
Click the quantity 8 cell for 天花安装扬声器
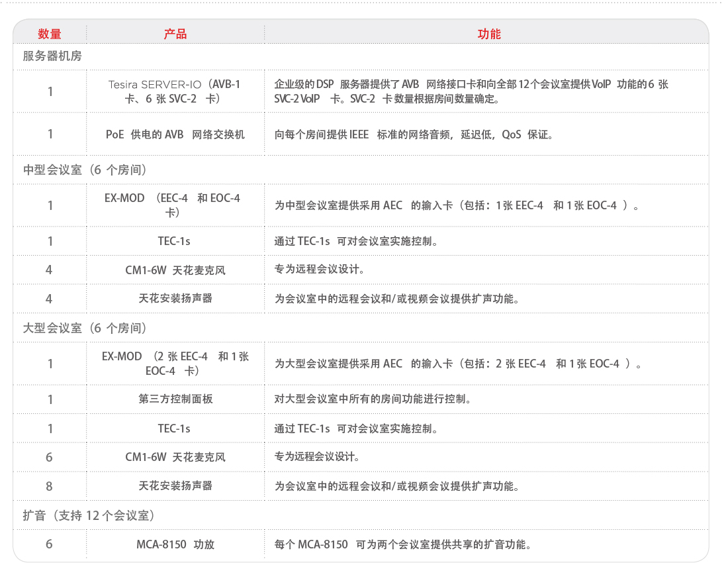(49, 486)
